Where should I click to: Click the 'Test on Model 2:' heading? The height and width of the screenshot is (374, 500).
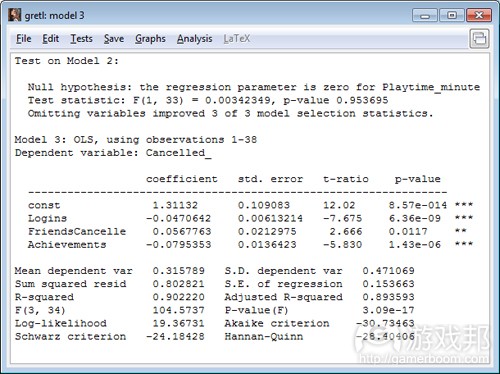pyautogui.click(x=66, y=61)
